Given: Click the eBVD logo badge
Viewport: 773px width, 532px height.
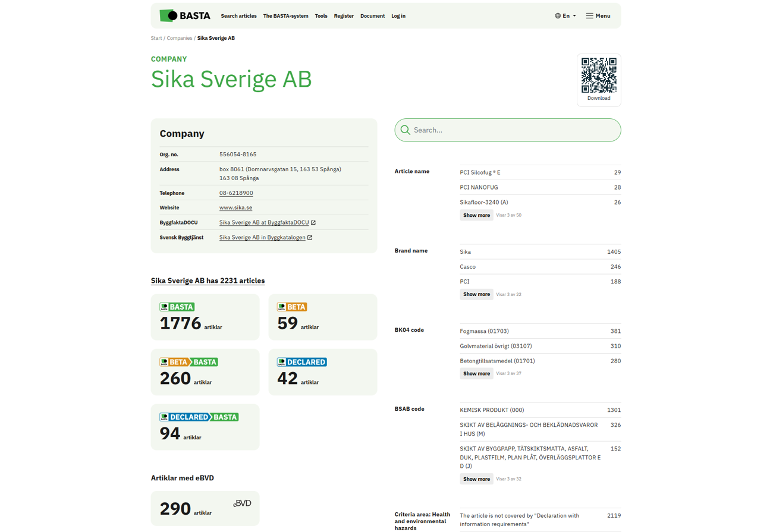Looking at the screenshot, I should tap(242, 503).
